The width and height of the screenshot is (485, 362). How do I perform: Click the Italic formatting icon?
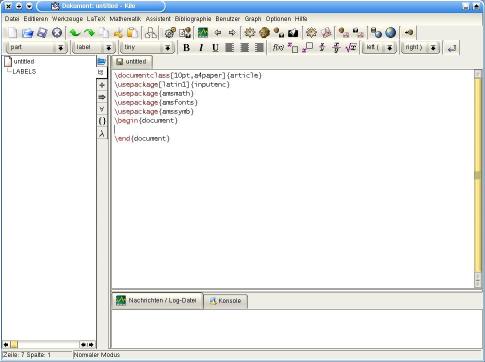(x=201, y=48)
